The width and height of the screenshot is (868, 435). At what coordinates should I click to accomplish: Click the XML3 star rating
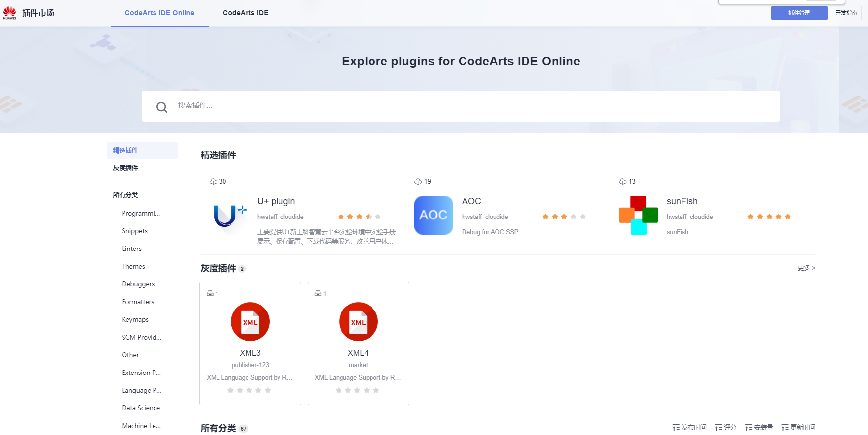[x=249, y=390]
